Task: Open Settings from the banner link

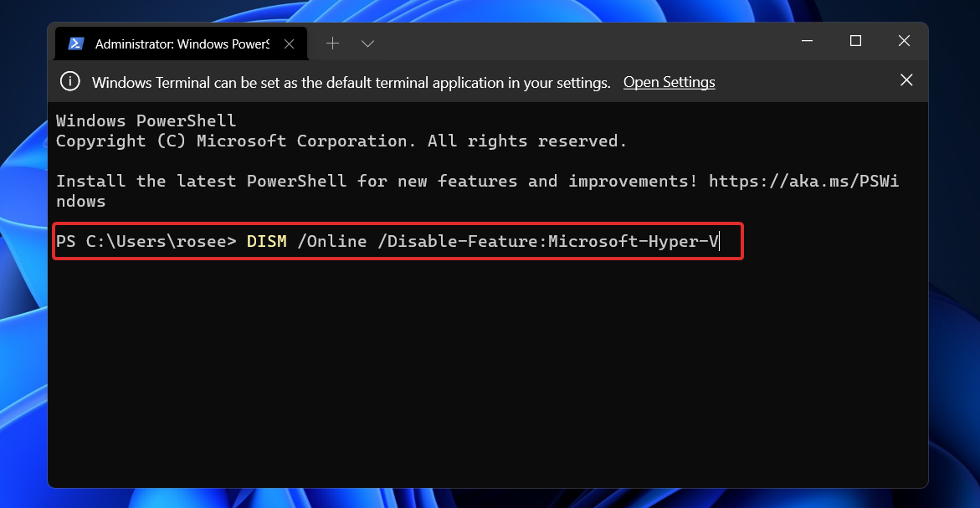Action: point(669,81)
